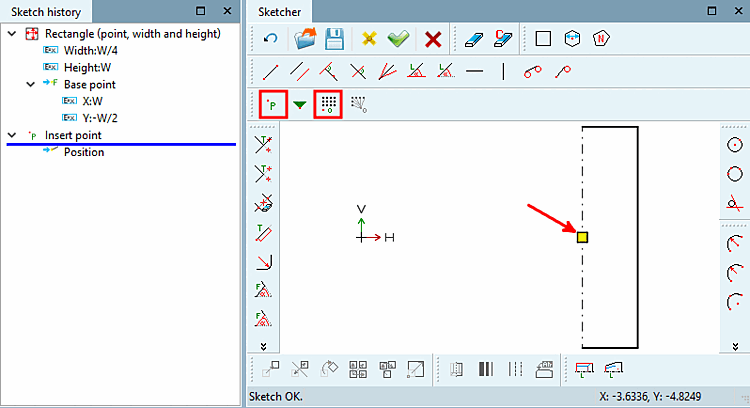
Task: Select the first arc tool on right toolbar
Action: tap(735, 244)
